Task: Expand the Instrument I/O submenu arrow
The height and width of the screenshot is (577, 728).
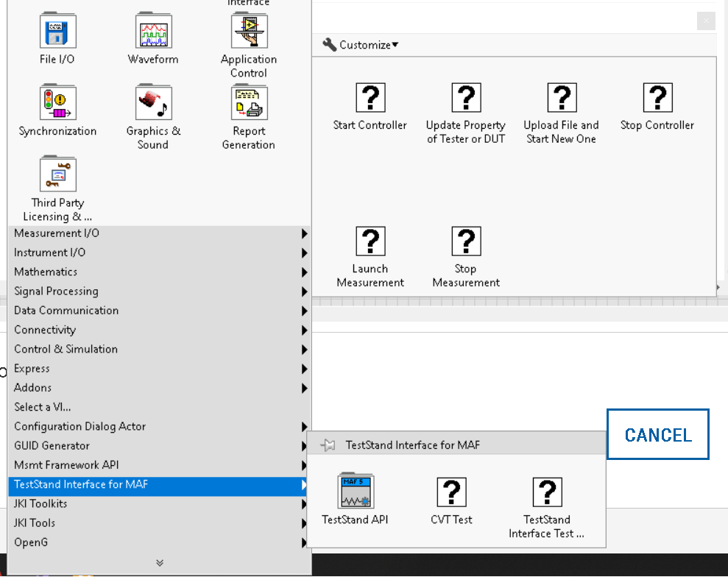Action: pyautogui.click(x=304, y=253)
